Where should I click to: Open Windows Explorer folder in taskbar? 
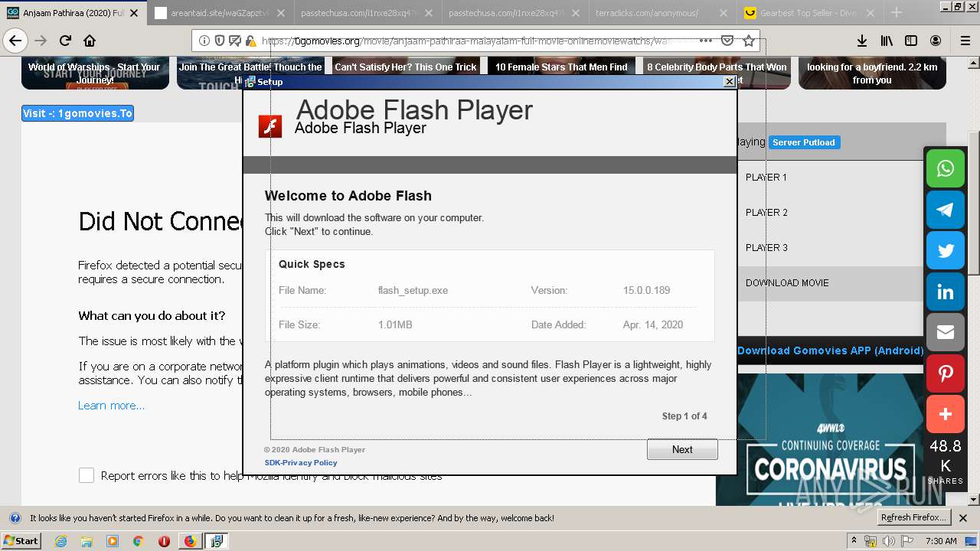87,541
